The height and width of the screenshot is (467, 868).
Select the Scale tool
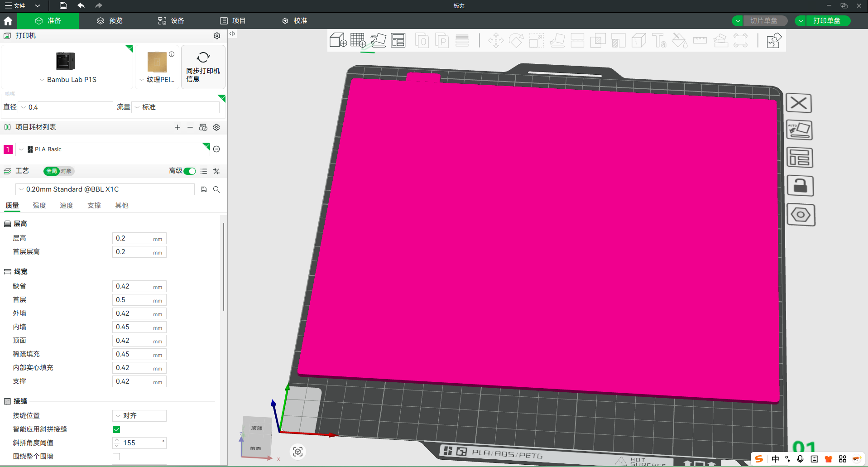pyautogui.click(x=537, y=40)
